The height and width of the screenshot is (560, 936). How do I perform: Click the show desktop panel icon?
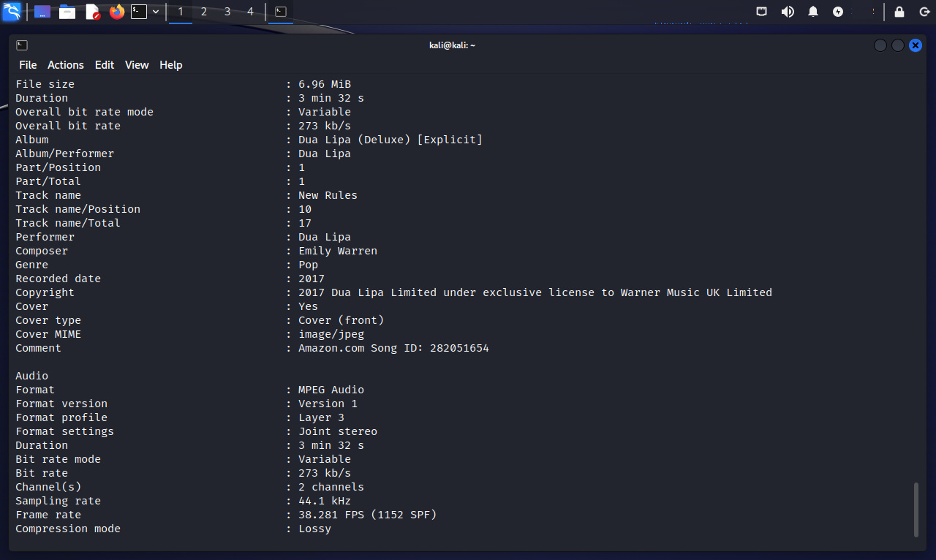pyautogui.click(x=42, y=12)
